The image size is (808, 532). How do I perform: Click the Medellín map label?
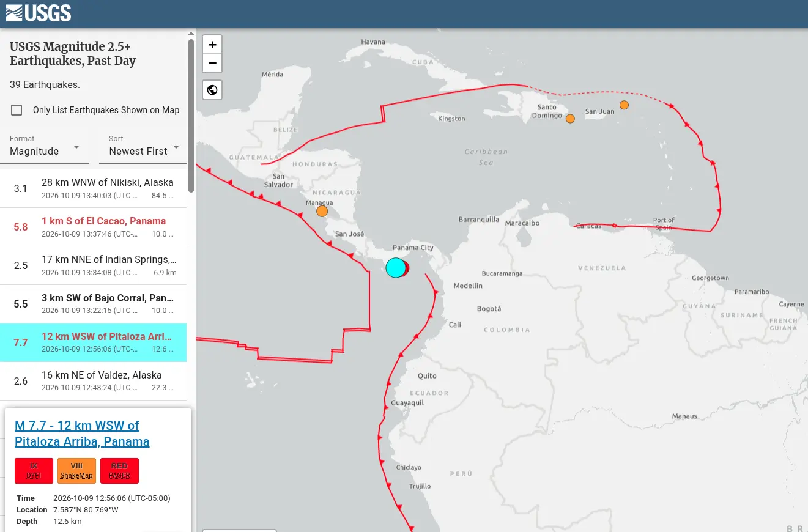tap(468, 286)
